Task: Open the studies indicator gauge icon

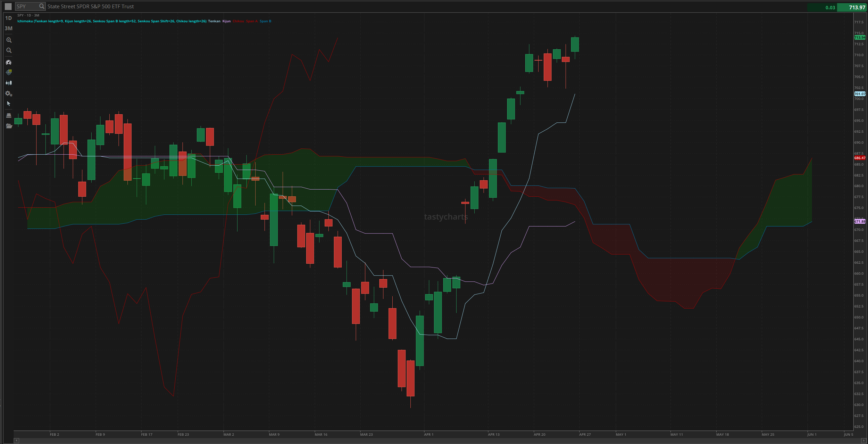Action: pyautogui.click(x=9, y=62)
